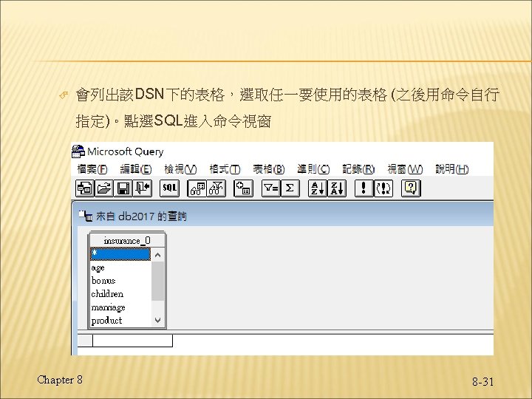Click the Return Data toolbar icon

coord(143,188)
